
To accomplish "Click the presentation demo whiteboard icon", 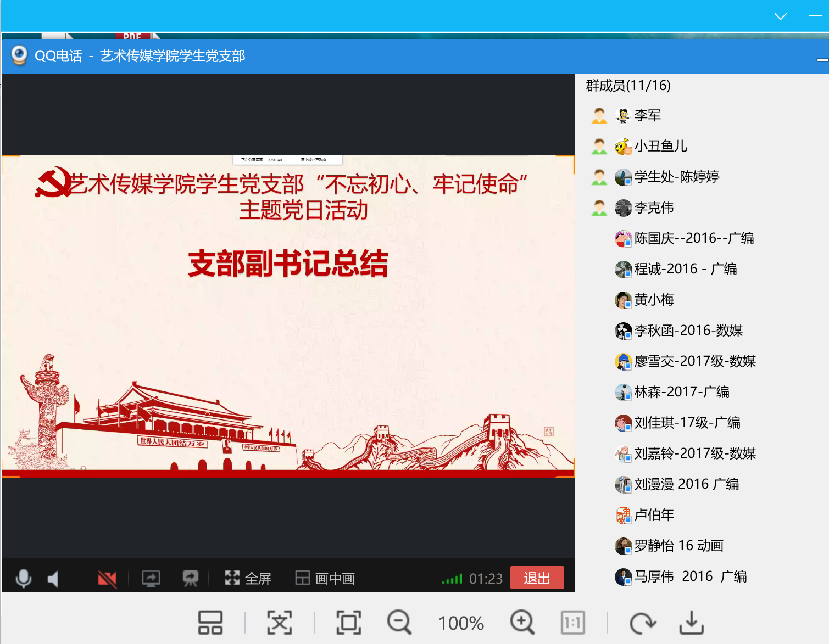I will (190, 578).
